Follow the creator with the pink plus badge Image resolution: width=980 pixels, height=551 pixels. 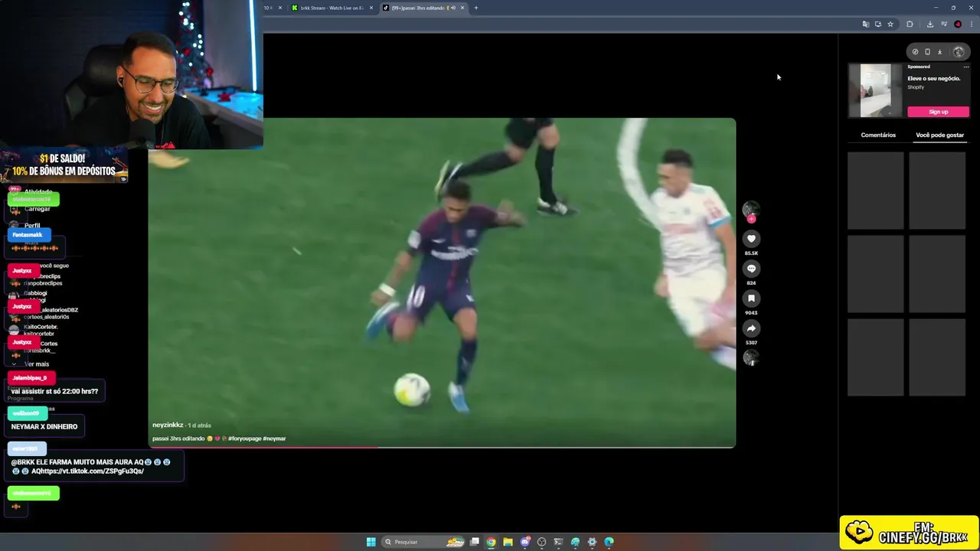point(751,219)
